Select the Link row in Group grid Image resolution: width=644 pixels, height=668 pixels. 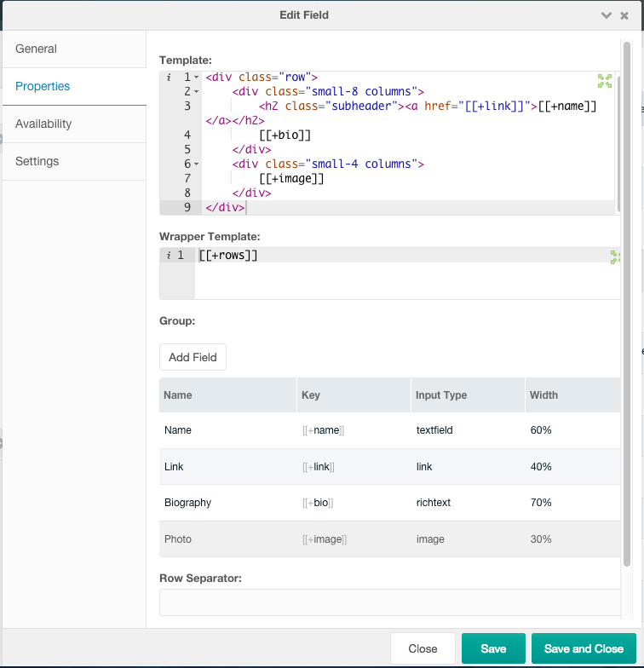pos(390,467)
